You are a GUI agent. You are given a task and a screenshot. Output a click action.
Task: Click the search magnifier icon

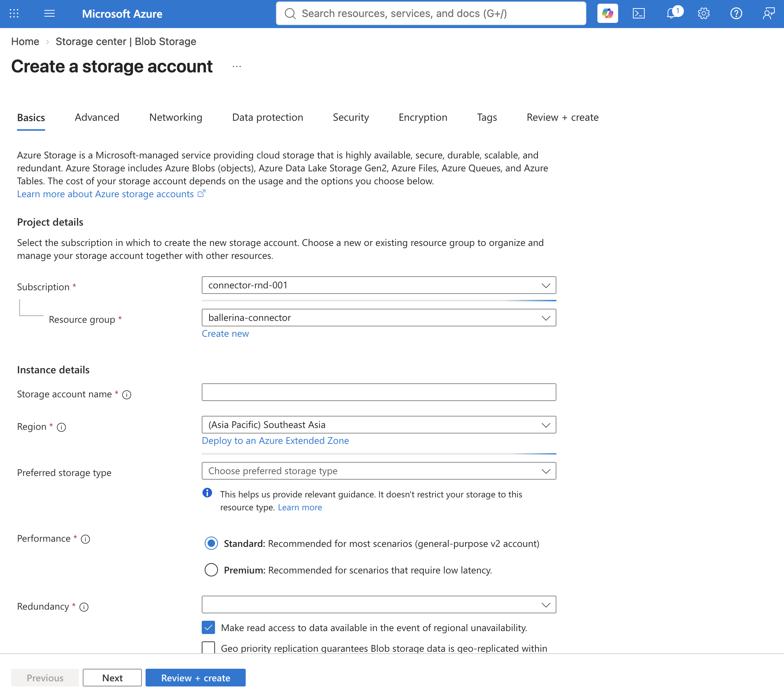[290, 14]
